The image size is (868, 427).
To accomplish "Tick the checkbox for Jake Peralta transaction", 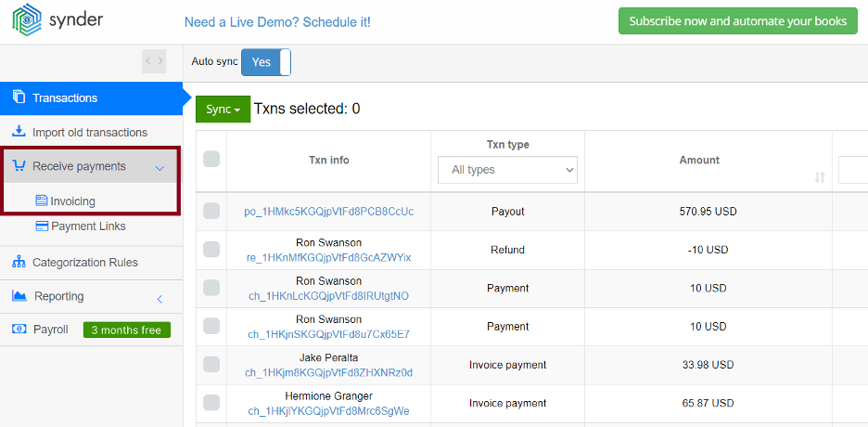I will coord(211,365).
